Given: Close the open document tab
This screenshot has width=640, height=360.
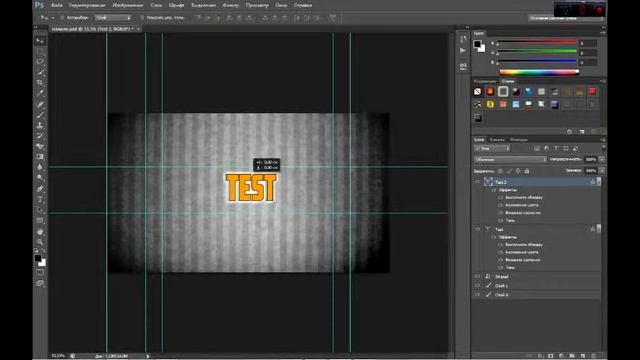Looking at the screenshot, I should click(138, 29).
